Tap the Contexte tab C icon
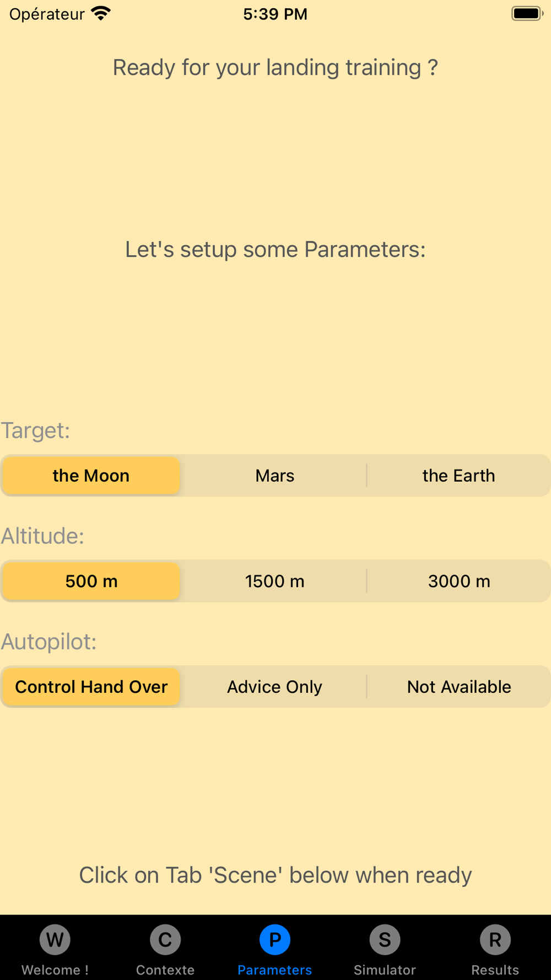This screenshot has width=551, height=980. tap(165, 940)
